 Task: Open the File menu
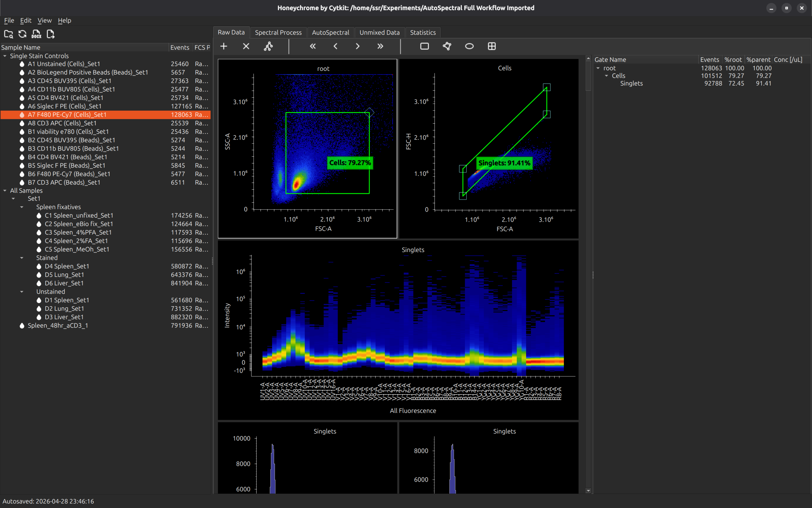(9, 21)
